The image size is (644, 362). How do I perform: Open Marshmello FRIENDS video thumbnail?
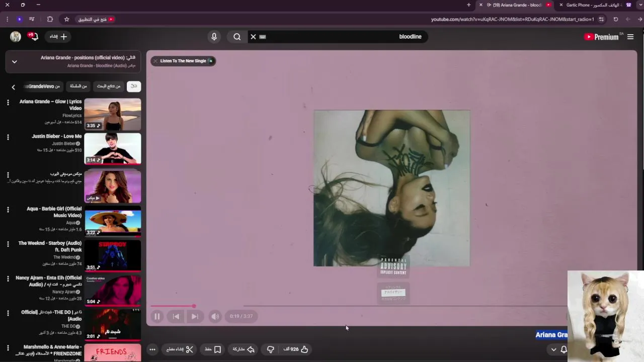click(113, 353)
